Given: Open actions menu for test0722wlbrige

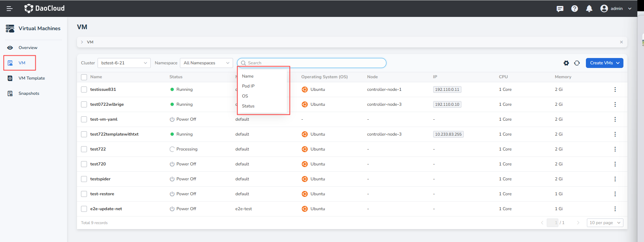Looking at the screenshot, I should click(x=615, y=104).
